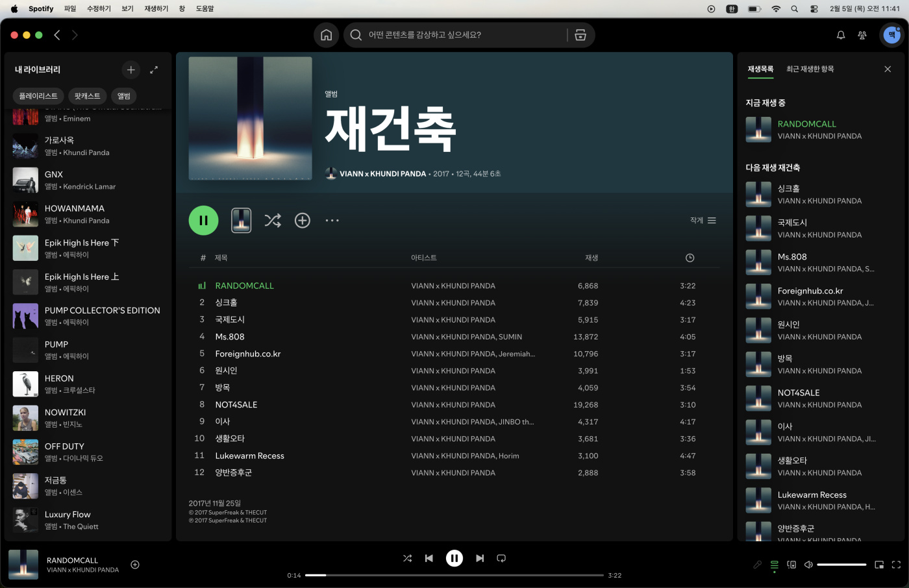Add the 재건축 album to library
This screenshot has height=588, width=909.
(x=303, y=221)
